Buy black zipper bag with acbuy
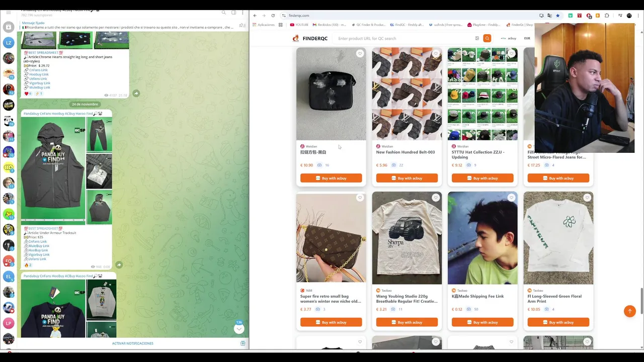Image resolution: width=644 pixels, height=362 pixels. [x=331, y=178]
